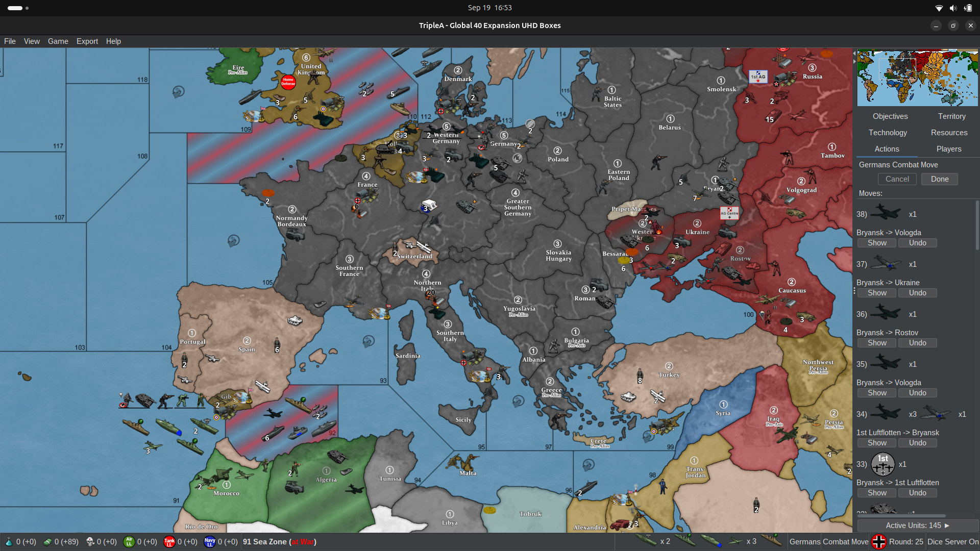This screenshot has width=980, height=551.
Task: Undo move 37 Bryansk to Ukraine
Action: pos(917,293)
